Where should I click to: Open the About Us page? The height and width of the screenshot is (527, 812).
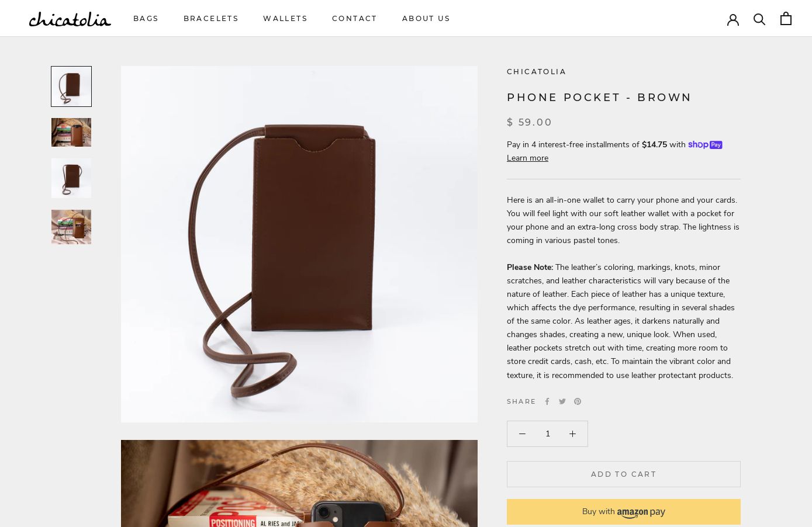(x=426, y=19)
